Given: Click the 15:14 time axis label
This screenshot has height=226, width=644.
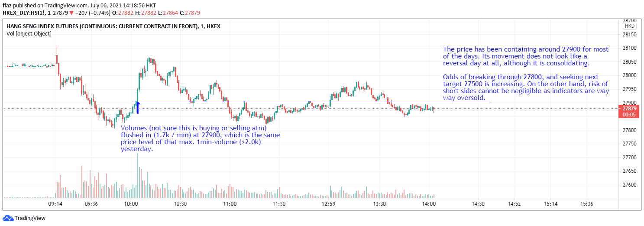Looking at the screenshot, I should 550,204.
